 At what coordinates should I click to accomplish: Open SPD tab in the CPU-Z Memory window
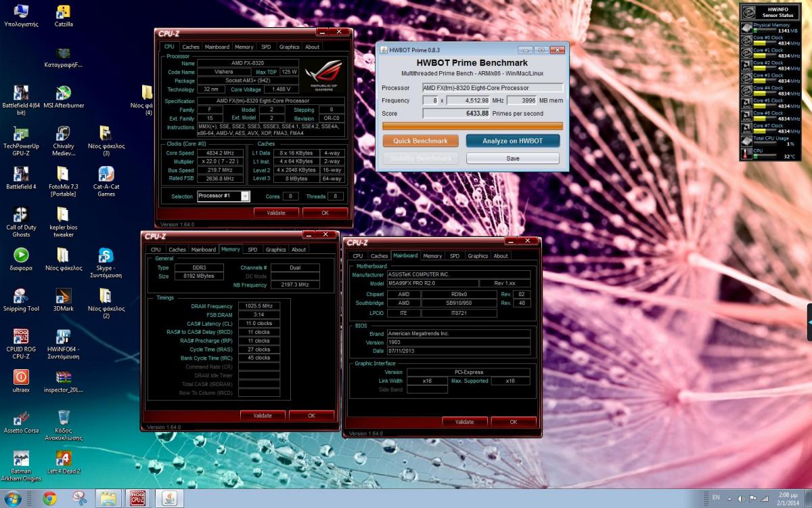click(252, 249)
